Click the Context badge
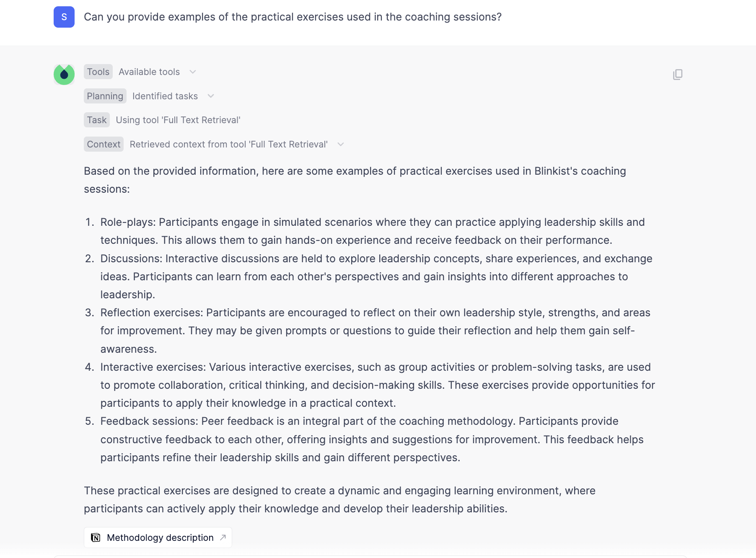The height and width of the screenshot is (558, 756). tap(104, 145)
